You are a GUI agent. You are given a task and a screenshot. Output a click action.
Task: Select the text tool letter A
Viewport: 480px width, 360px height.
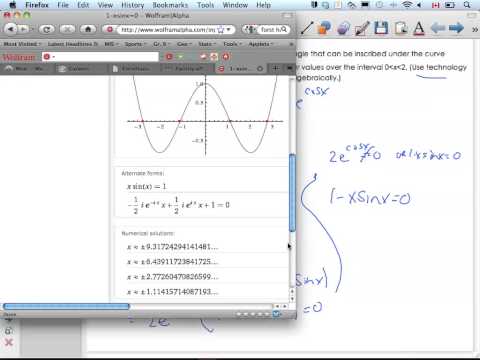tap(419, 28)
